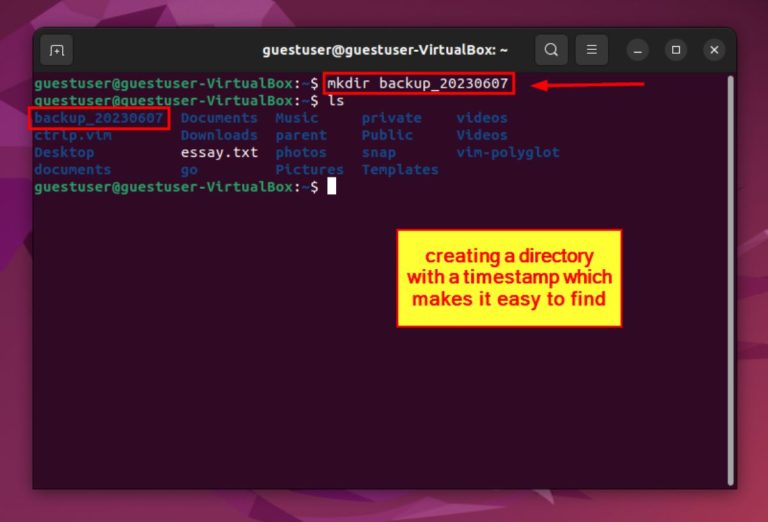Click the mkdir backup_20230607 command text
The width and height of the screenshot is (768, 522).
(418, 84)
